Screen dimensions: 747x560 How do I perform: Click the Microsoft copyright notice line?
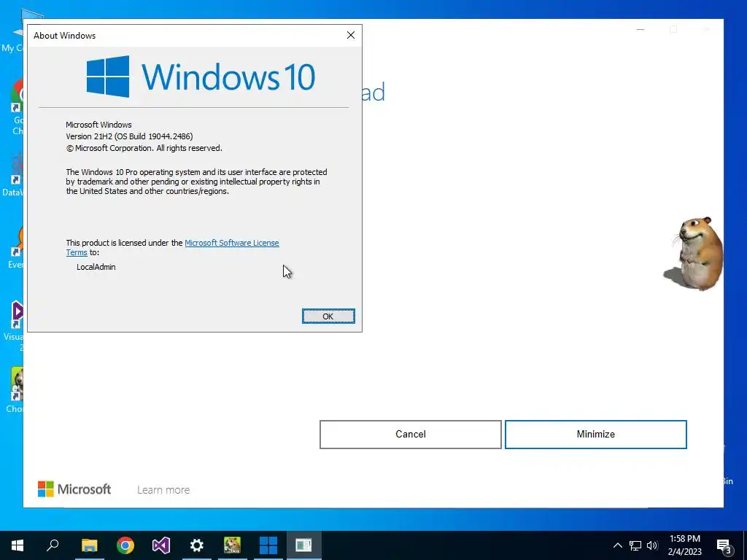(x=144, y=148)
